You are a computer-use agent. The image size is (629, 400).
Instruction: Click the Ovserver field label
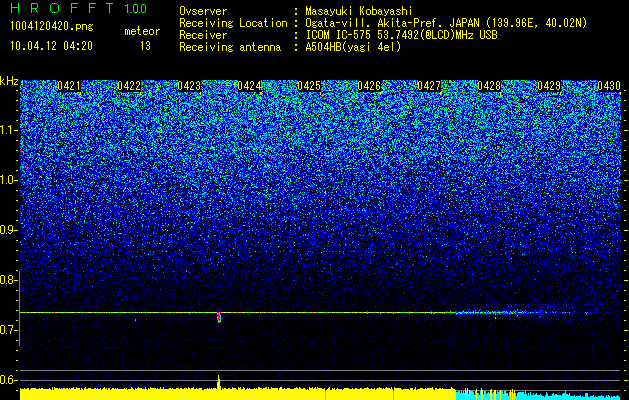click(203, 11)
